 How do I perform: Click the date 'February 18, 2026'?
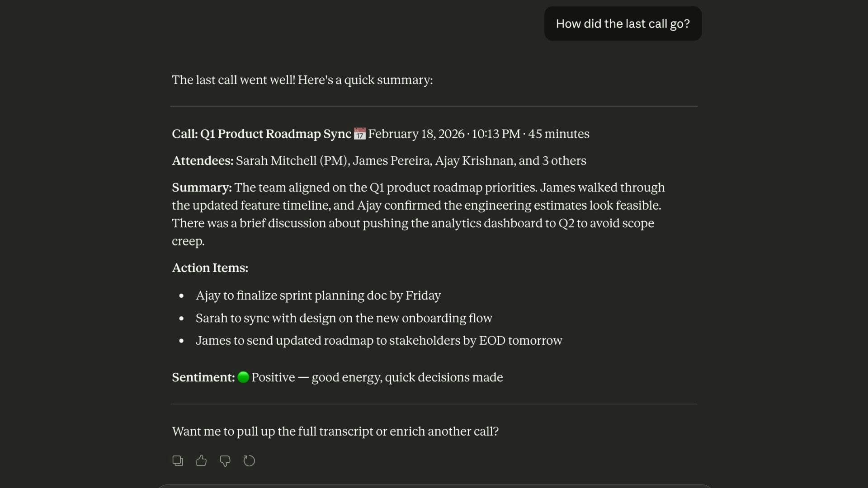[415, 134]
